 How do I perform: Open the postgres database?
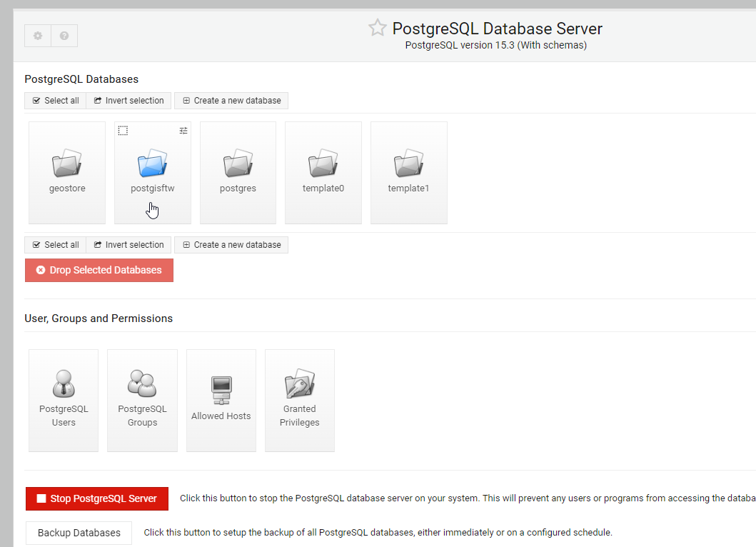(x=238, y=171)
